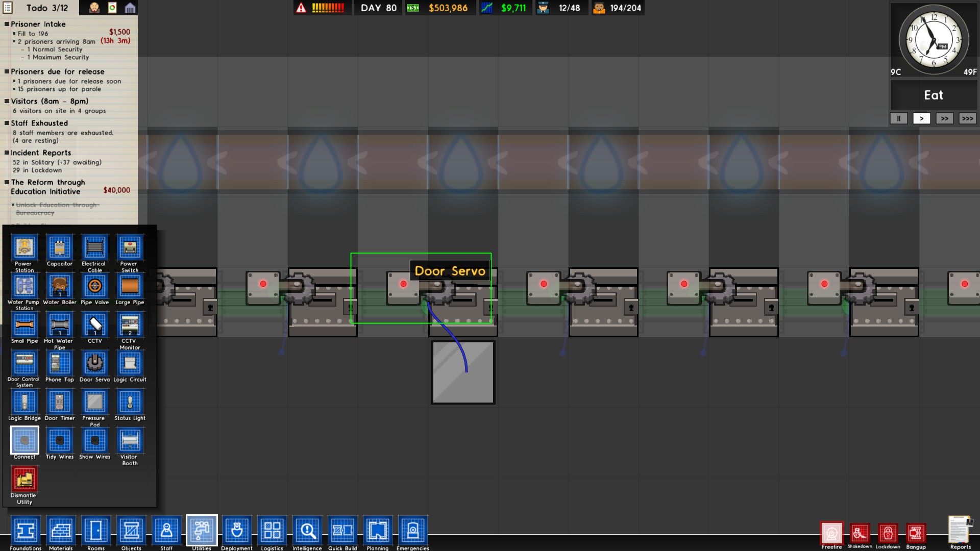Viewport: 980px width, 551px height.
Task: Toggle the Lockdown emergency button
Action: tap(888, 534)
